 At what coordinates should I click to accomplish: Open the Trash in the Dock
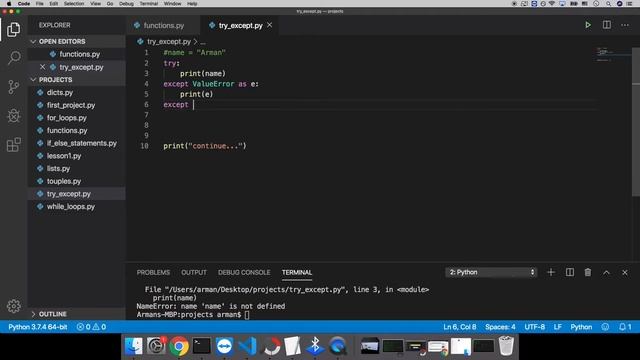pyautogui.click(x=506, y=346)
